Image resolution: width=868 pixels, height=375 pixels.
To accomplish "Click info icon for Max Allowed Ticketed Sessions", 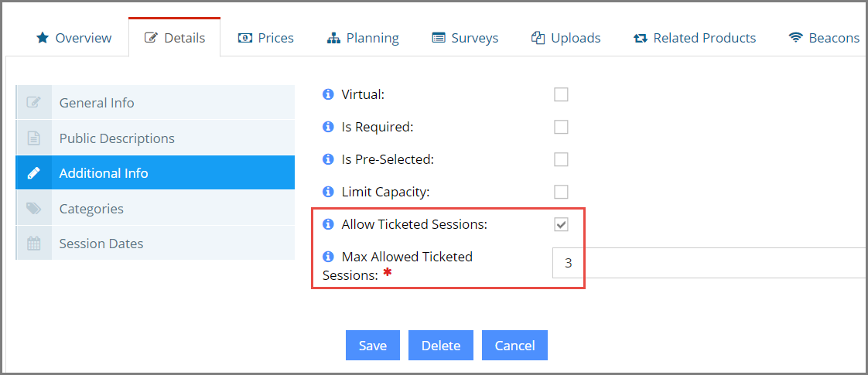I will coord(328,257).
